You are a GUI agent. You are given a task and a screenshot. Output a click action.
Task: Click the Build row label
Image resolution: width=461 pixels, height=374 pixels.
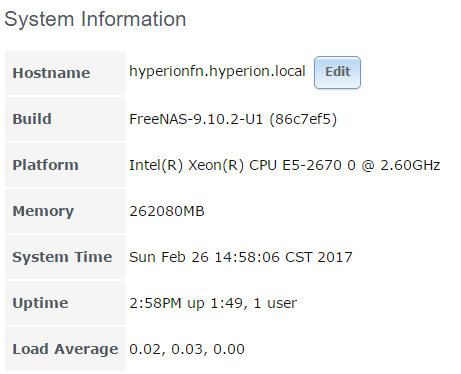tap(32, 119)
